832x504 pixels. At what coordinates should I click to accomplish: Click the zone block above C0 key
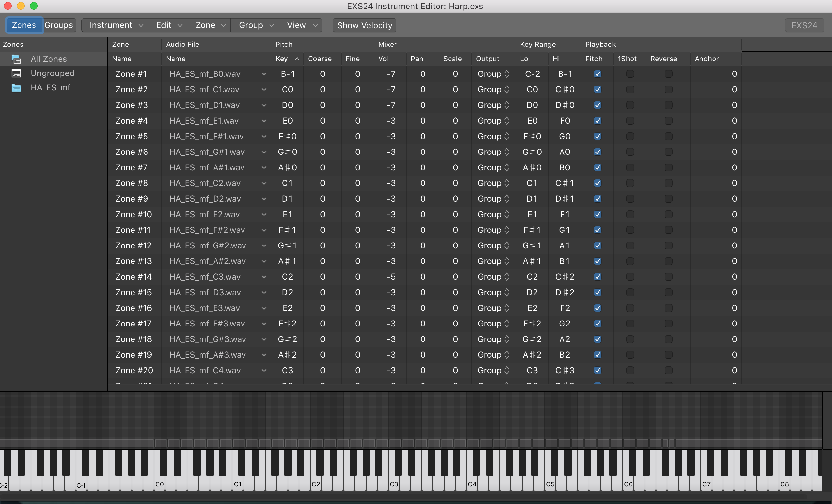click(161, 443)
